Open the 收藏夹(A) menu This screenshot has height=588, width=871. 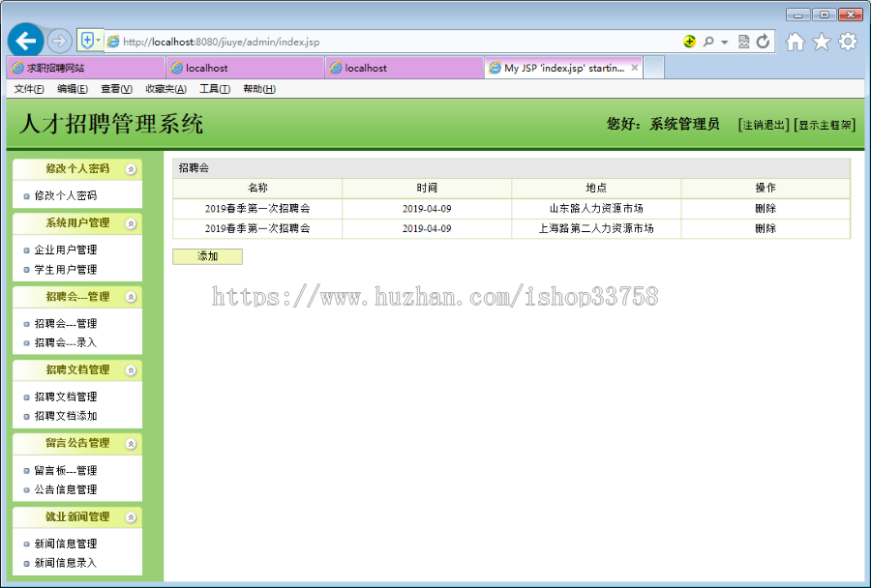click(x=163, y=87)
